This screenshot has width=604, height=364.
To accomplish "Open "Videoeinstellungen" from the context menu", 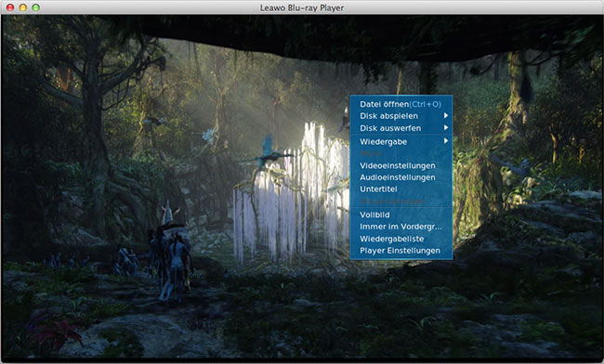I will pos(401,165).
